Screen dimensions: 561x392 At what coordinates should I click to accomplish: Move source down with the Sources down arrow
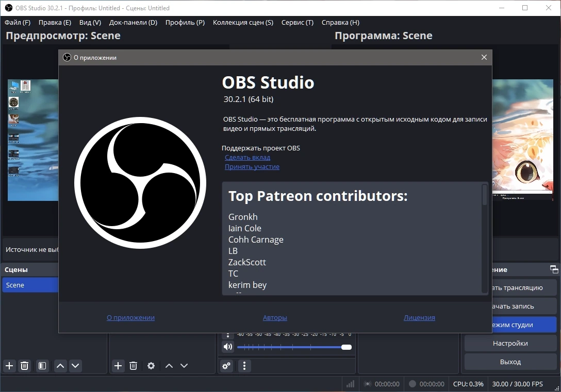tap(184, 366)
